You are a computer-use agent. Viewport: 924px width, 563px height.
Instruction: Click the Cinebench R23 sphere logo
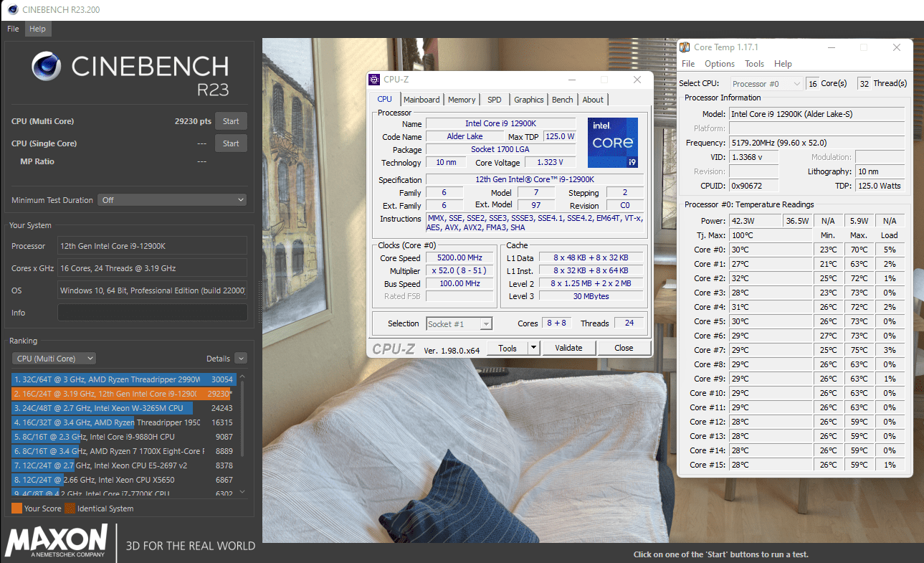47,66
